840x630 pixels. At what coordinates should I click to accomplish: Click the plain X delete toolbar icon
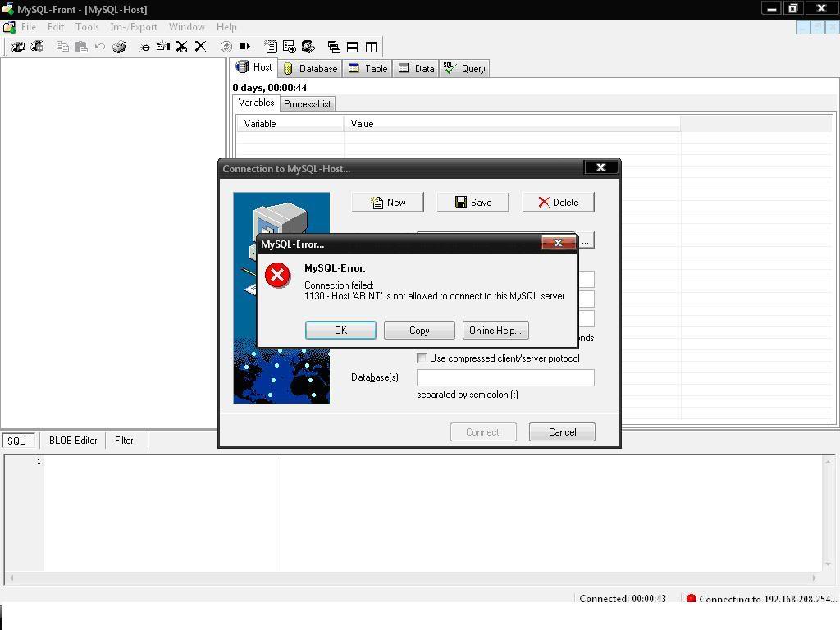(x=200, y=47)
